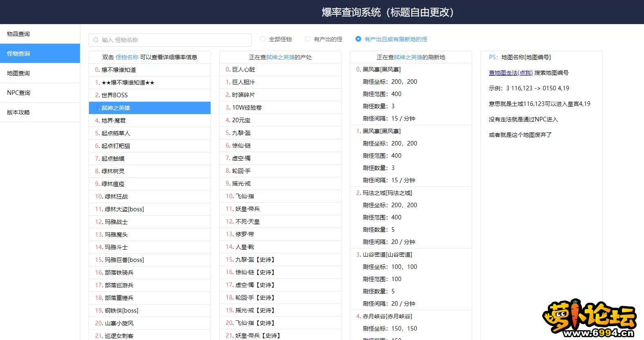Click 惊仙·链【史诗】 drop item
This screenshot has height=340, width=644.
pos(280,272)
